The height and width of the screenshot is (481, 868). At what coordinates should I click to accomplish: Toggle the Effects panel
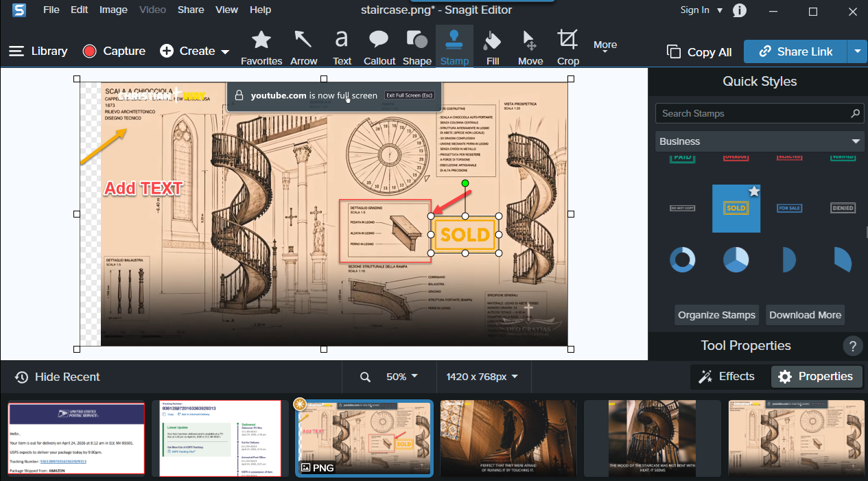pos(727,376)
